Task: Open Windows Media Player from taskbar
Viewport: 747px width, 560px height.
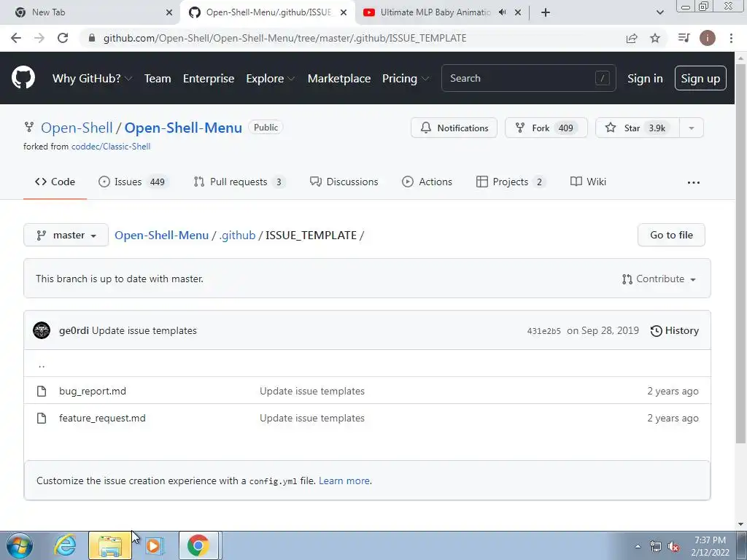Action: point(153,545)
